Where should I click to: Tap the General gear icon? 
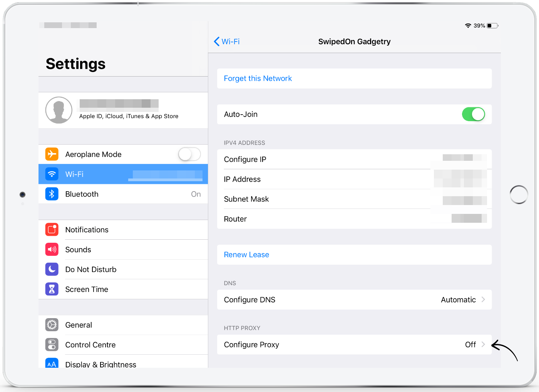point(52,325)
